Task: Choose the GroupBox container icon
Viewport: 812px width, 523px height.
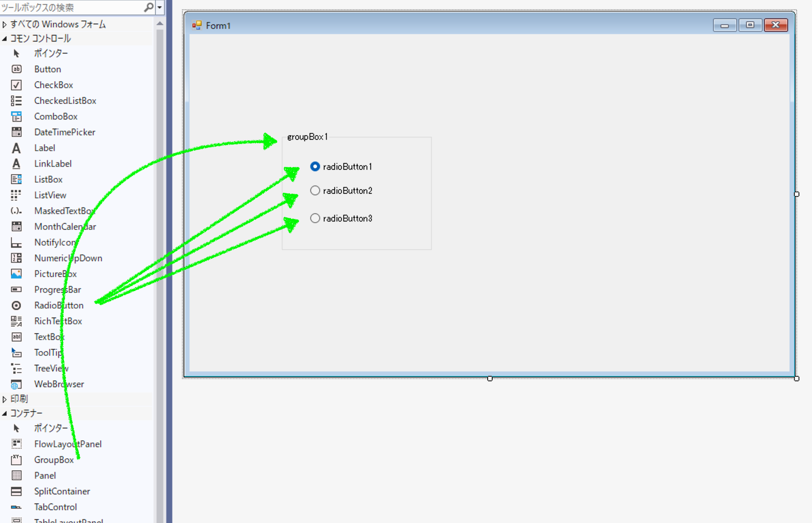Action: tap(16, 460)
